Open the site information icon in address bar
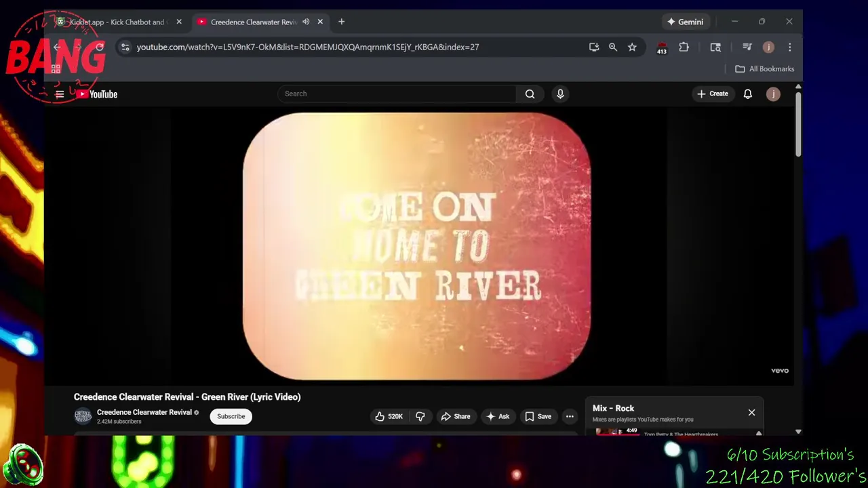 coord(125,47)
